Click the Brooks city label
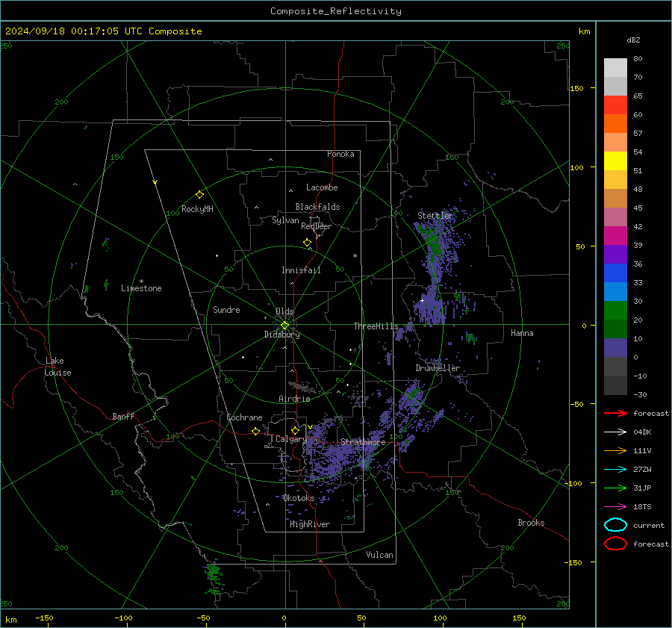Viewport: 672px width, 628px height. 531,523
